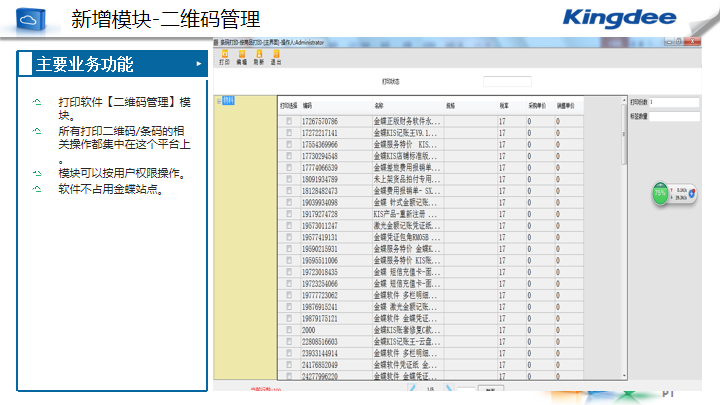Click the table scrollbar up arrow
This screenshot has height=405, width=720.
(x=624, y=100)
